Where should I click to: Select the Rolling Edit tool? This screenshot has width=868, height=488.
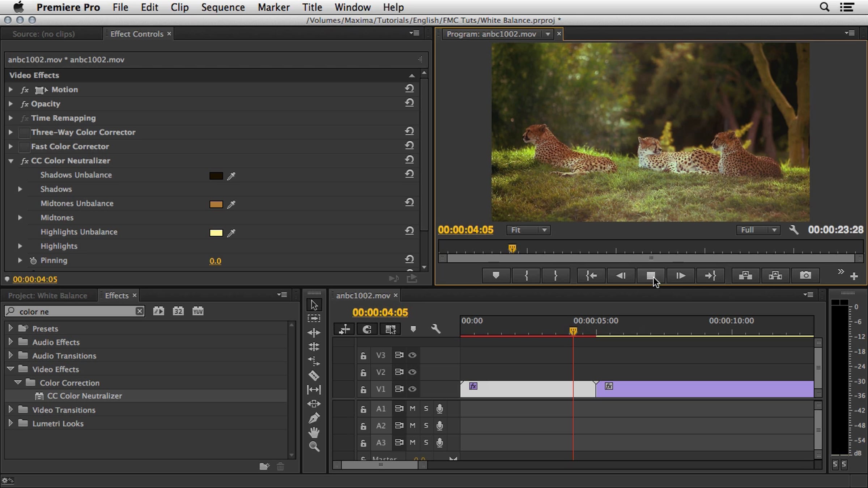(x=314, y=347)
